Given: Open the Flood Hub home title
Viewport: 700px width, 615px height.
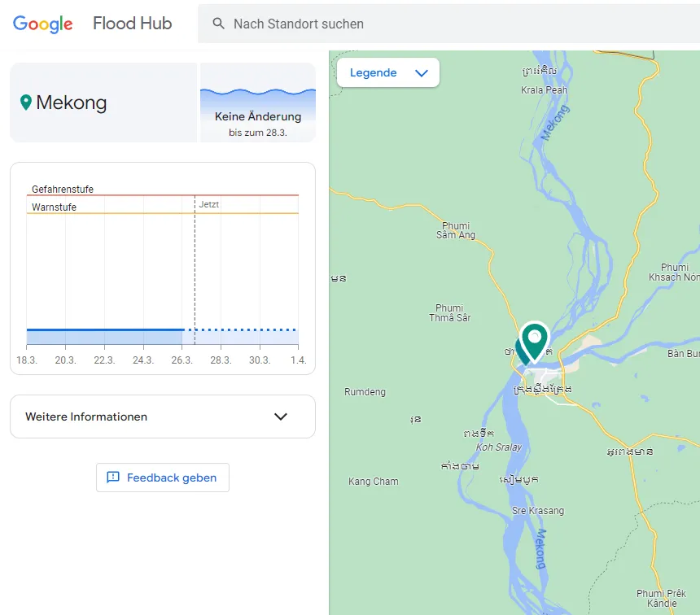Looking at the screenshot, I should click(x=132, y=24).
